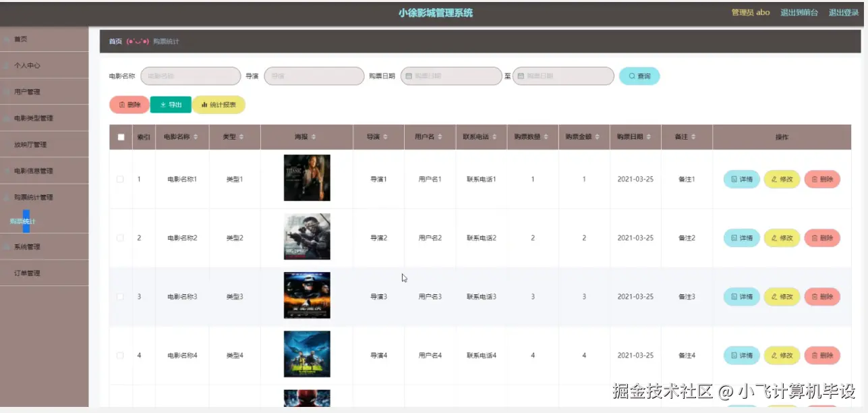Click 修改 for row 电影名称1
The image size is (868, 413).
pyautogui.click(x=782, y=180)
